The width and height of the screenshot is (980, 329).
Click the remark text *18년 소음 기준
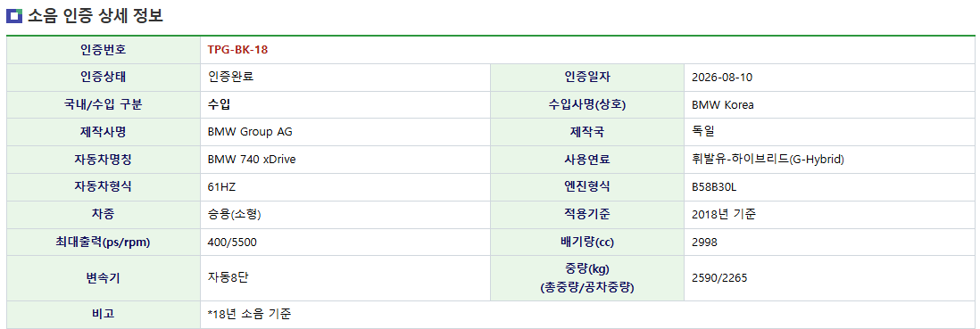[x=250, y=314]
